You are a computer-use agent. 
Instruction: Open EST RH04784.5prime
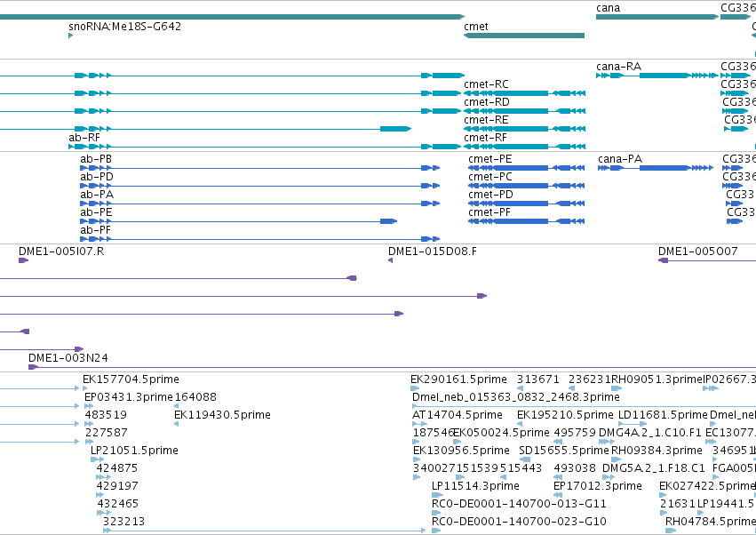point(710,522)
